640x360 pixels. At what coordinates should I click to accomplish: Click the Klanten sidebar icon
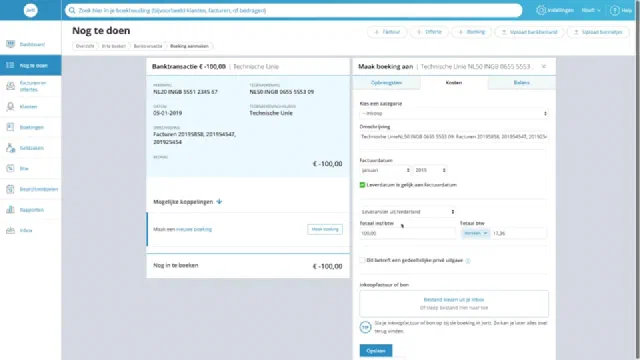(11, 107)
